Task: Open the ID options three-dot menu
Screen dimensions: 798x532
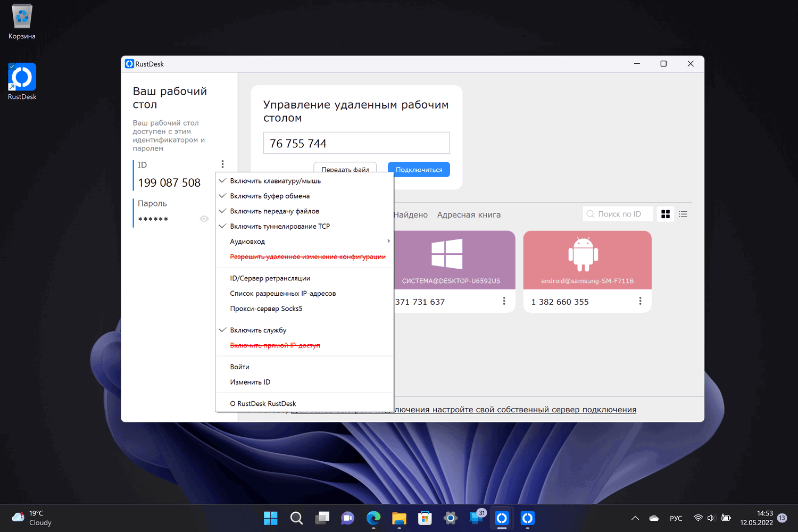Action: [222, 164]
